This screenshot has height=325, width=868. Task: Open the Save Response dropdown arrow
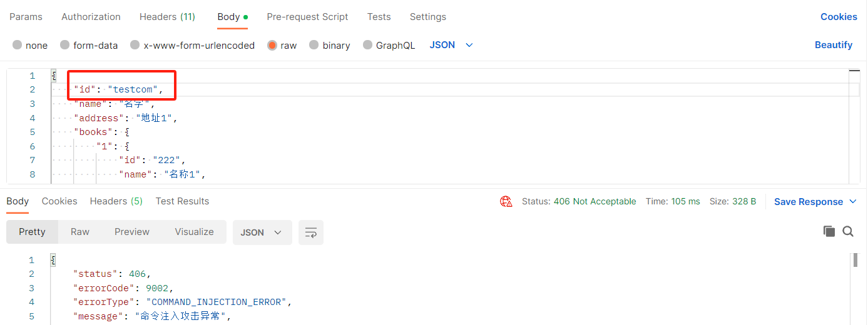[x=853, y=201]
